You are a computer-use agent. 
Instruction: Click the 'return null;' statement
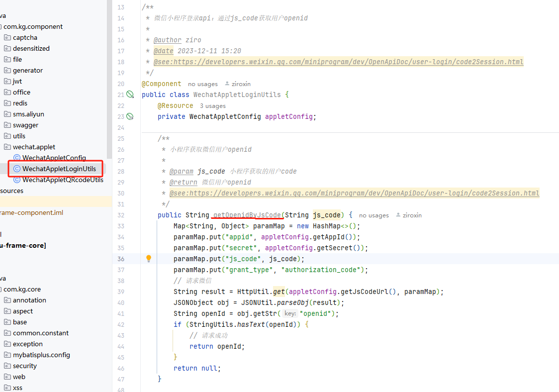[197, 368]
